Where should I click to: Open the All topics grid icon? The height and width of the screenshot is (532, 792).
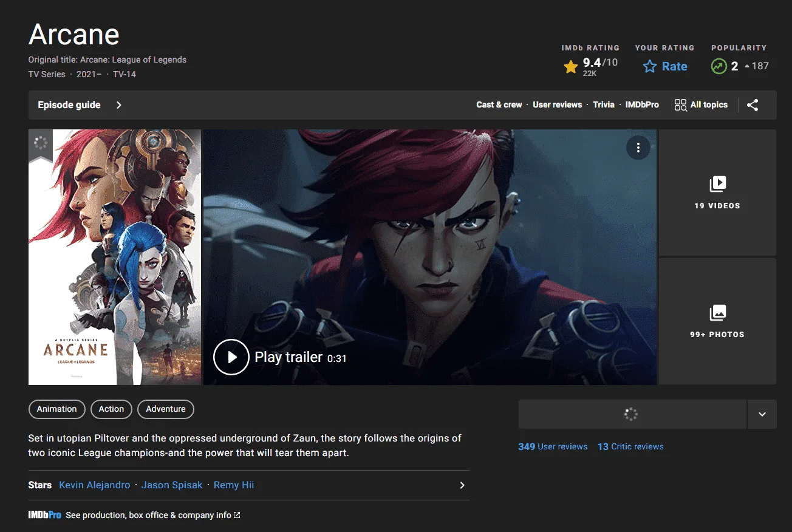click(x=681, y=105)
